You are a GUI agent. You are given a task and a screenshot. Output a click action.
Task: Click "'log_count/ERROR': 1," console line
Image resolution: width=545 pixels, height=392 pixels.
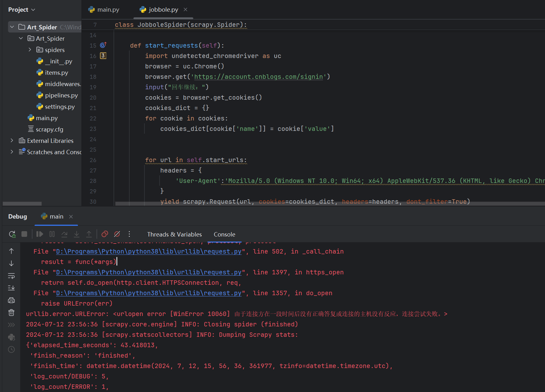(69, 387)
